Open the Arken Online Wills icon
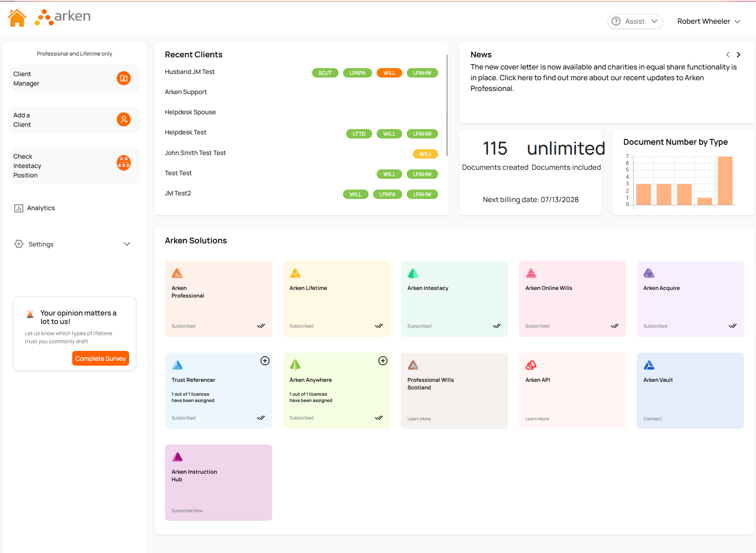The image size is (756, 553). coord(531,273)
